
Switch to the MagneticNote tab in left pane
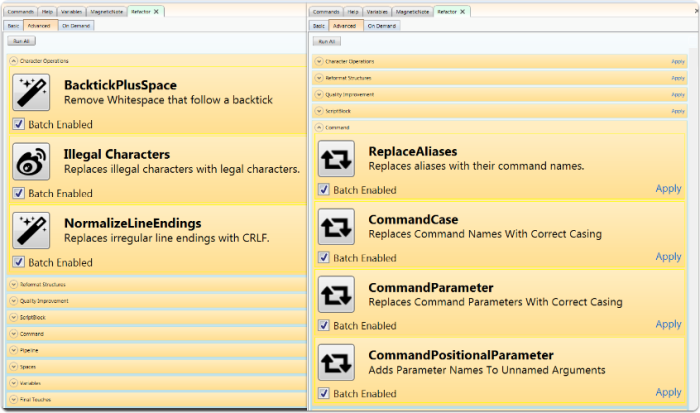(107, 11)
